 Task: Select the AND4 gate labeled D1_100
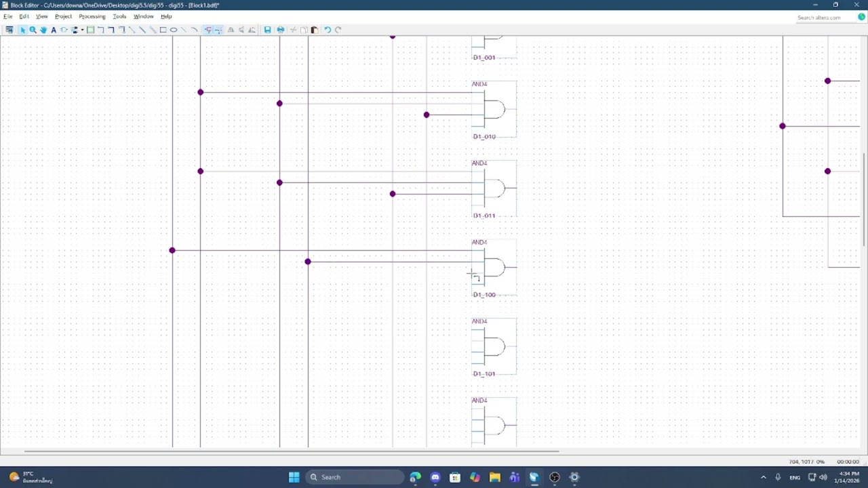click(494, 268)
